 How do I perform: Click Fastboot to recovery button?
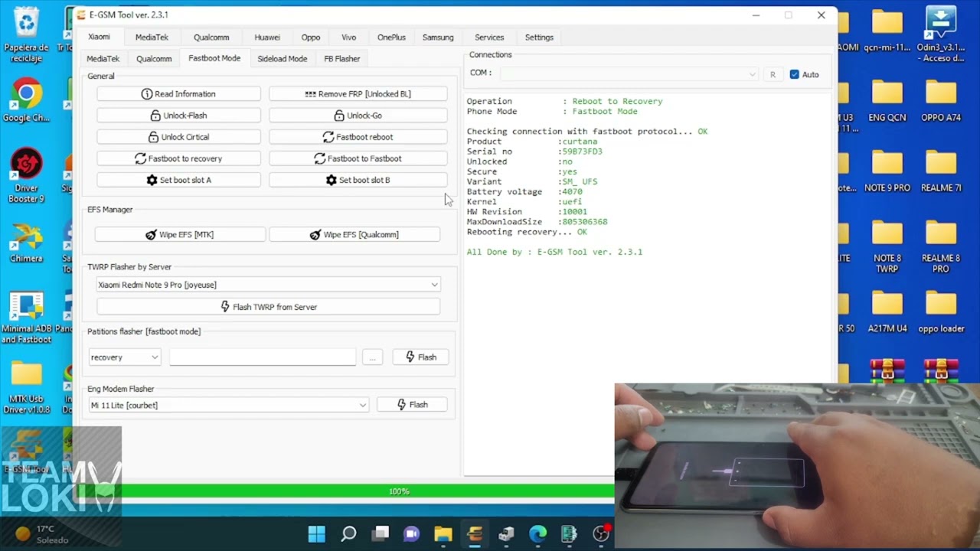[178, 158]
